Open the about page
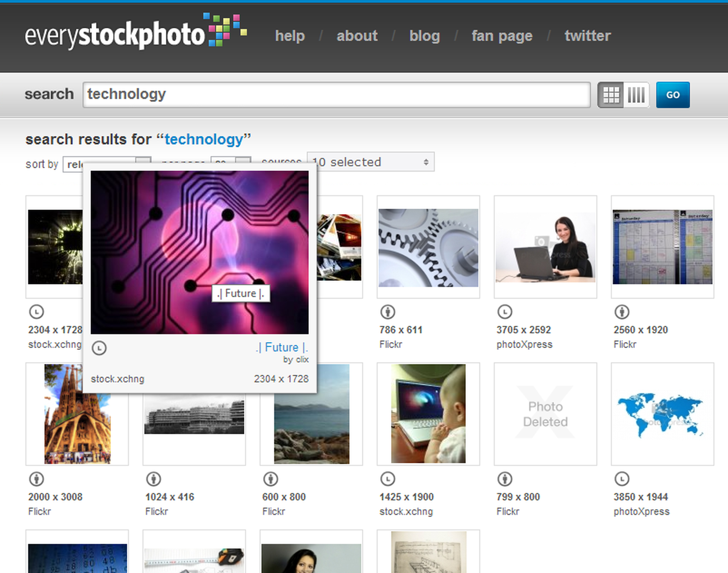The image size is (728, 573). [x=357, y=35]
